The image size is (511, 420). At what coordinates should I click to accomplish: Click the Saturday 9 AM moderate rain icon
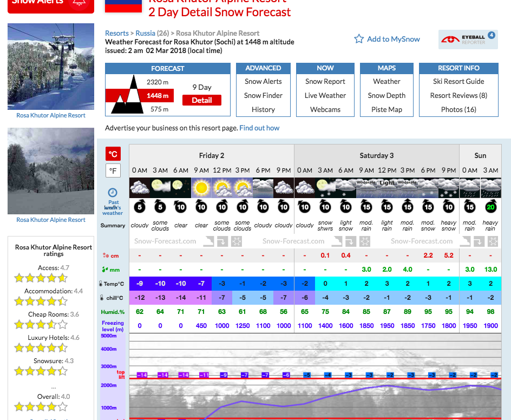[x=366, y=188]
